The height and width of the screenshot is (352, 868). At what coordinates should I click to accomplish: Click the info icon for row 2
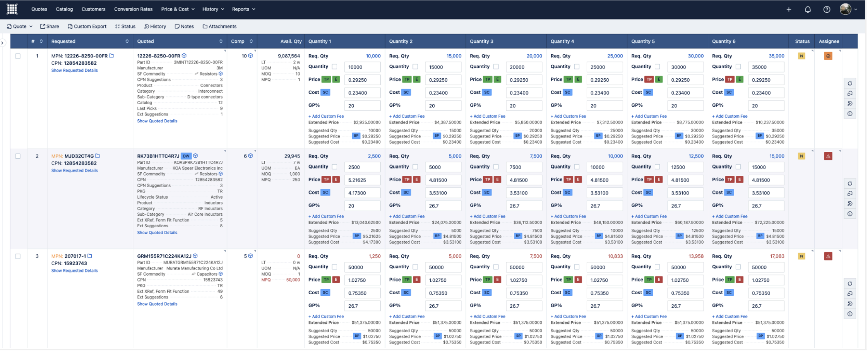click(850, 214)
